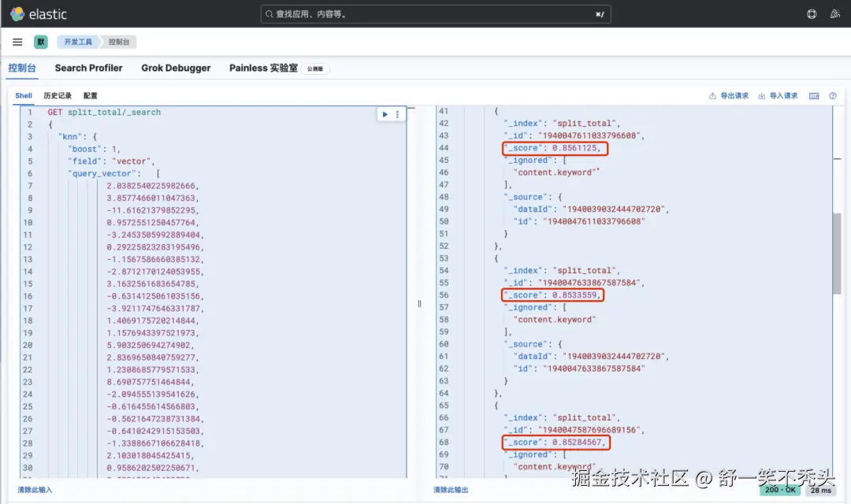Click vector value 8.690757751464844

coord(151,382)
